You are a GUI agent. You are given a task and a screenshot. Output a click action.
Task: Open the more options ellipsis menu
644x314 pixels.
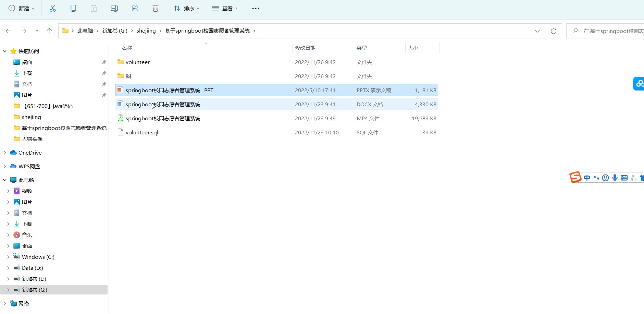click(256, 8)
